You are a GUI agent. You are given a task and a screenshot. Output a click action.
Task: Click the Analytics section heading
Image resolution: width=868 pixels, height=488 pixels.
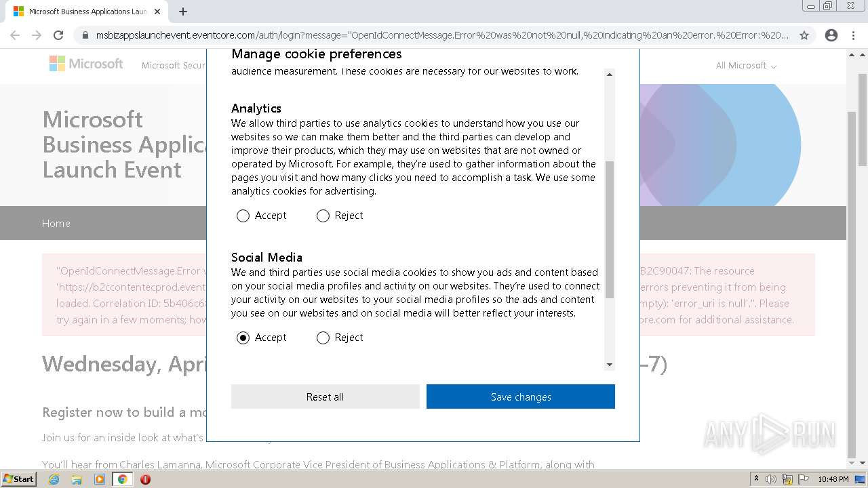click(x=256, y=108)
